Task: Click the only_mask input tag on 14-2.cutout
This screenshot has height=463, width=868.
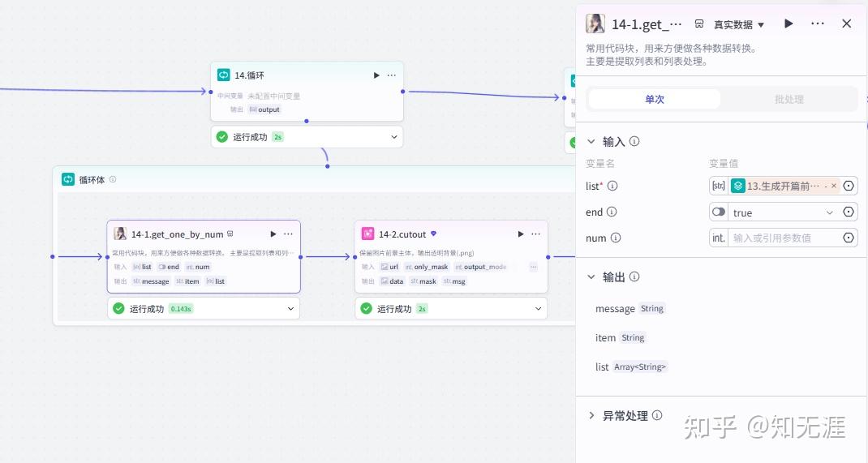Action: click(x=427, y=267)
